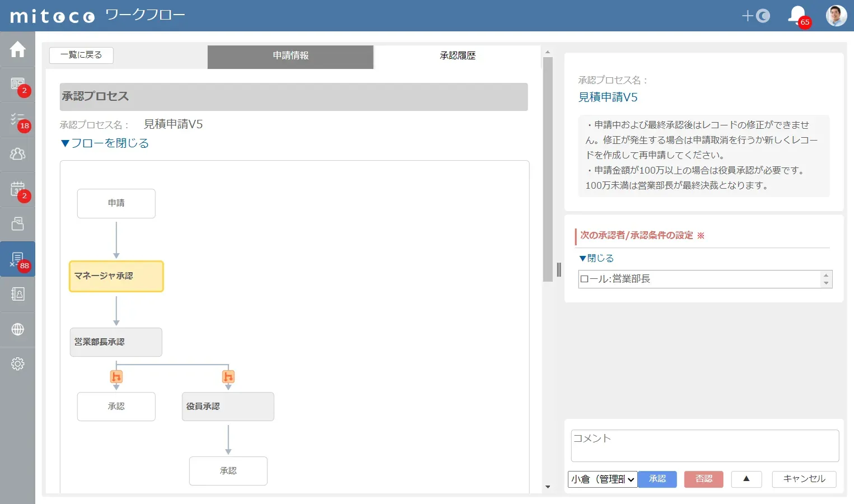Switch to the 申請情報 tab
This screenshot has width=854, height=504.
(291, 56)
